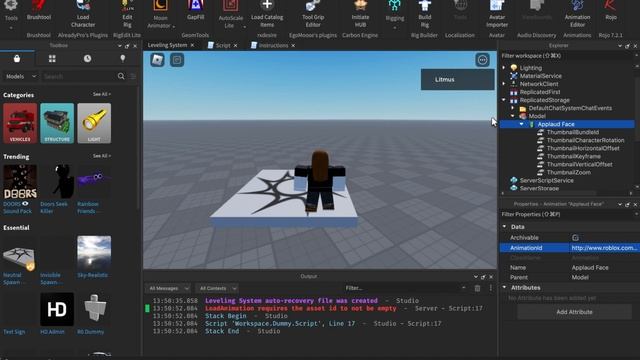Collapse the Data properties section

(504, 227)
